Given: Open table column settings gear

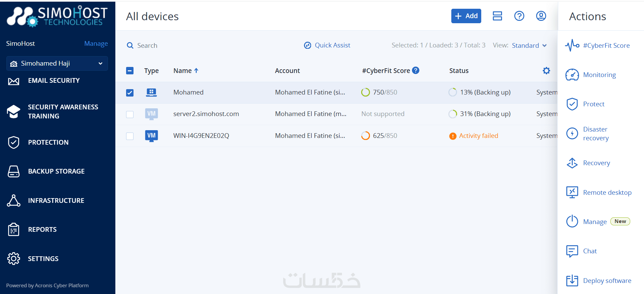Looking at the screenshot, I should [546, 71].
